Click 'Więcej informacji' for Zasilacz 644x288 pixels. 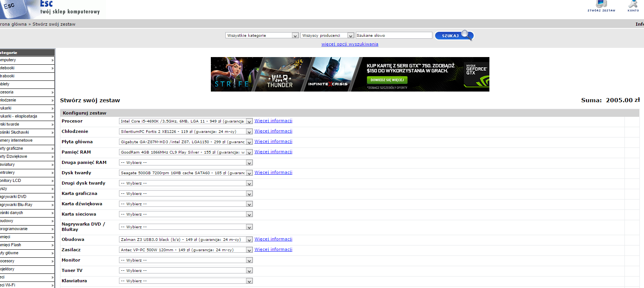pyautogui.click(x=273, y=249)
